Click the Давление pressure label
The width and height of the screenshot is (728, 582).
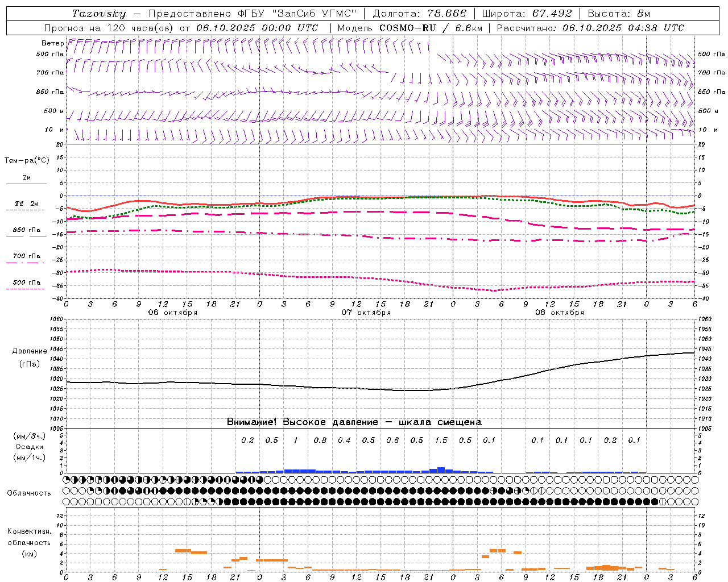coord(30,351)
